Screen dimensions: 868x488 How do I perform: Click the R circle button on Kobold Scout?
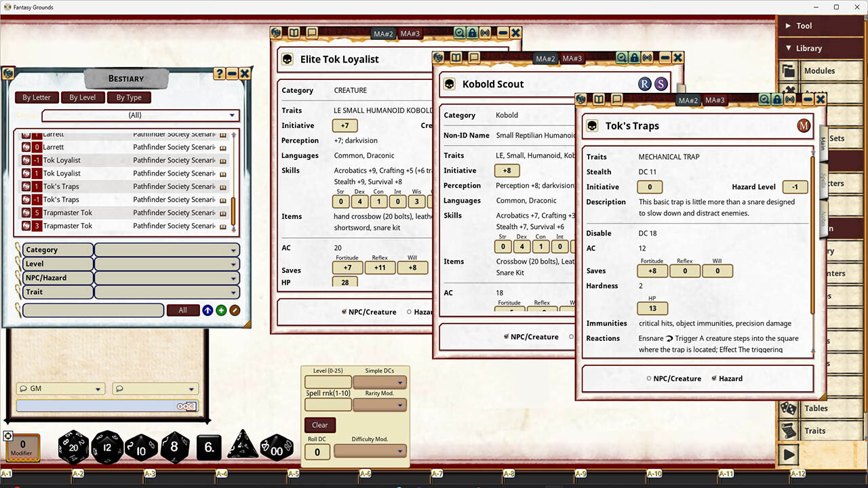(644, 83)
